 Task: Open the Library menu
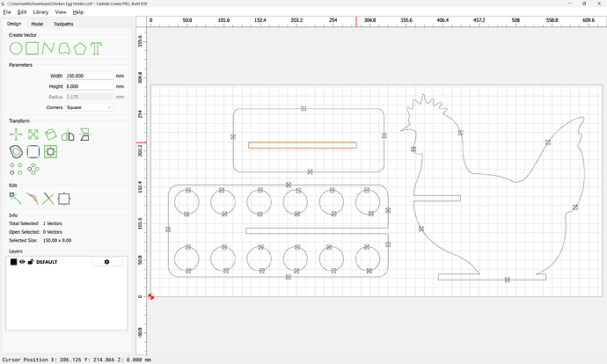coord(40,12)
